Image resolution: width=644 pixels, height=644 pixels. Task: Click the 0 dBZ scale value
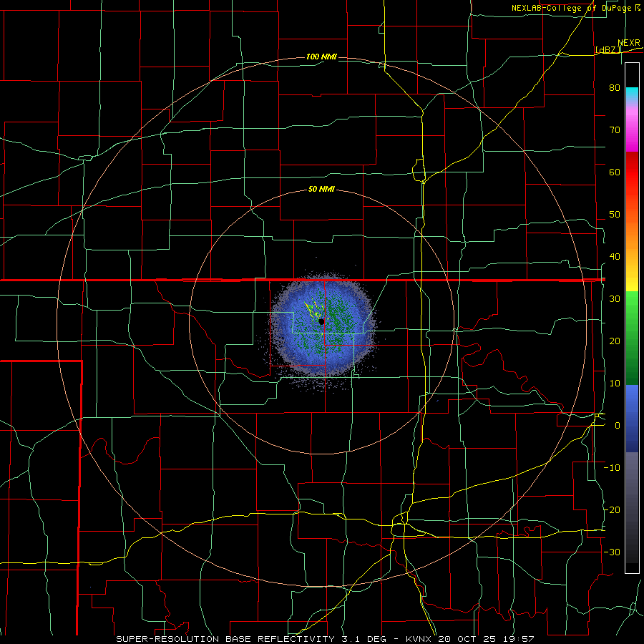point(618,426)
